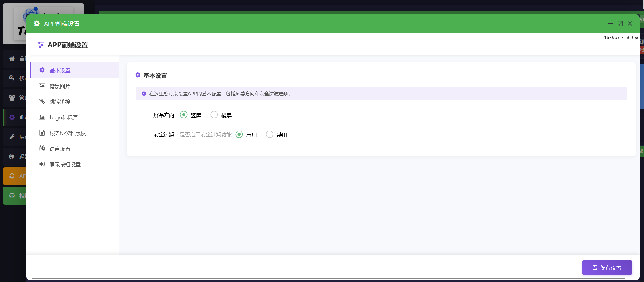This screenshot has width=644, height=282.
Task: Click the login button settings arrow icon
Action: (x=42, y=164)
